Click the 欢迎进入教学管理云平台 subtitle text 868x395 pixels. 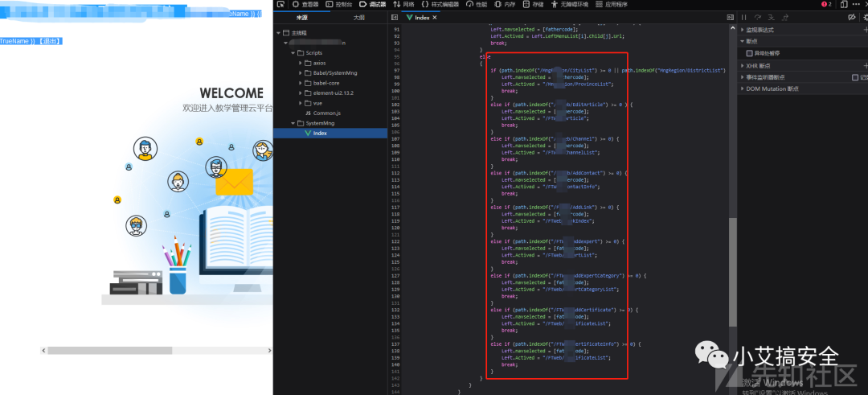(227, 109)
